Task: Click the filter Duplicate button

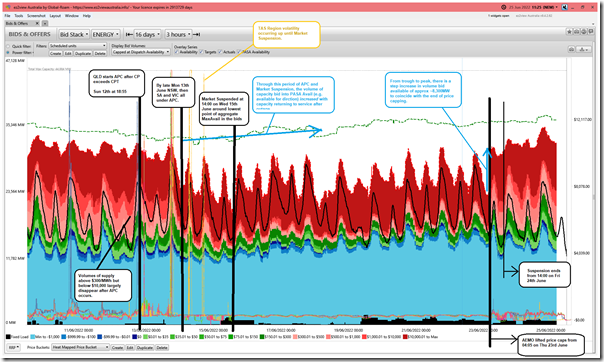Action: point(83,54)
